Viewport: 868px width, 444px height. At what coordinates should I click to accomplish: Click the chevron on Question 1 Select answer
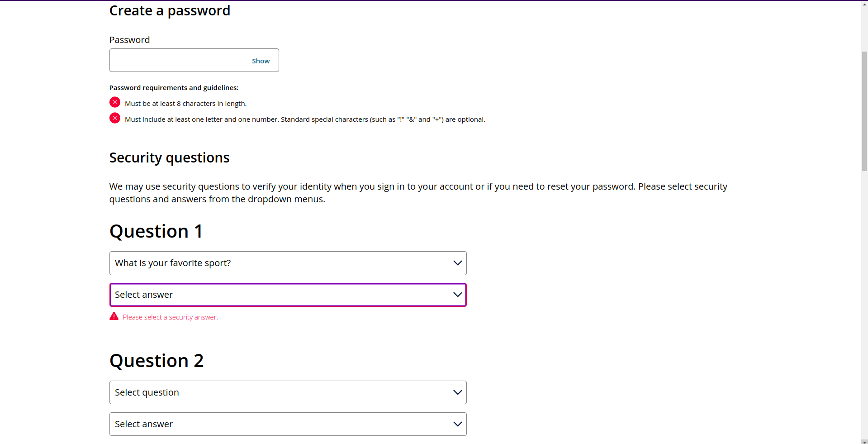[457, 295]
